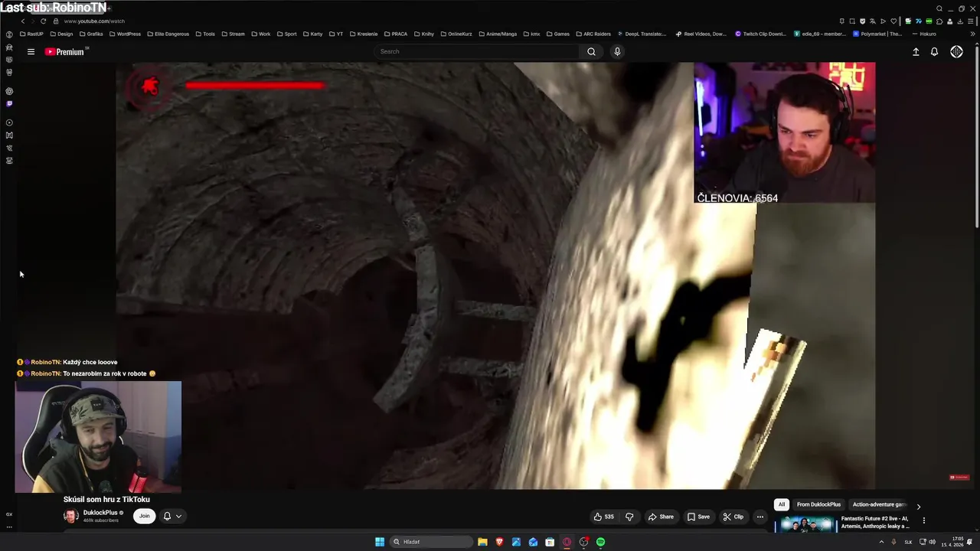This screenshot has width=980, height=551.
Task: Open YouTube notifications bell in header
Action: (x=934, y=51)
